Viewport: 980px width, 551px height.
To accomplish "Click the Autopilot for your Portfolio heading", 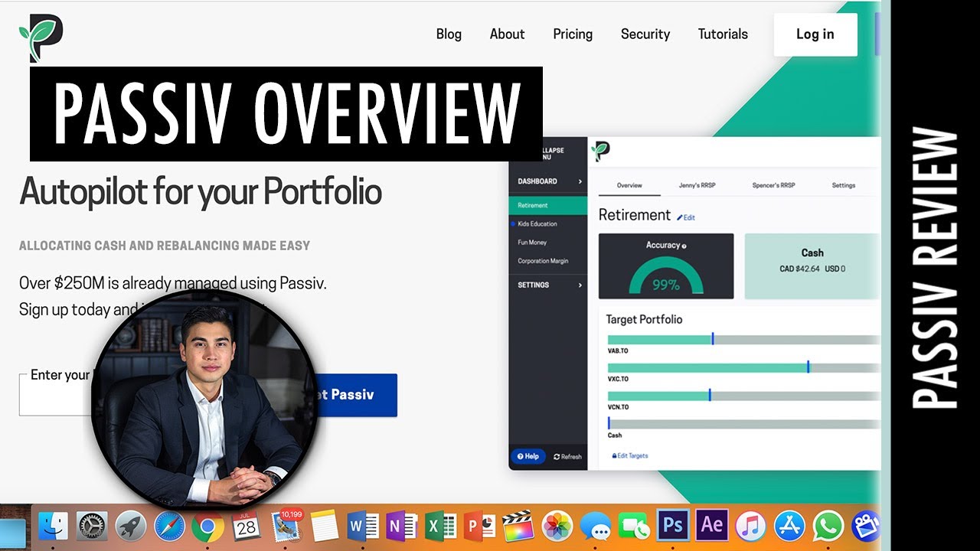I will (201, 191).
